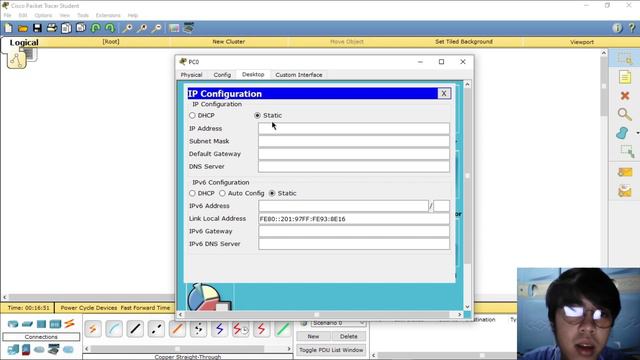Select the Fiber orange cable

pos(177,329)
